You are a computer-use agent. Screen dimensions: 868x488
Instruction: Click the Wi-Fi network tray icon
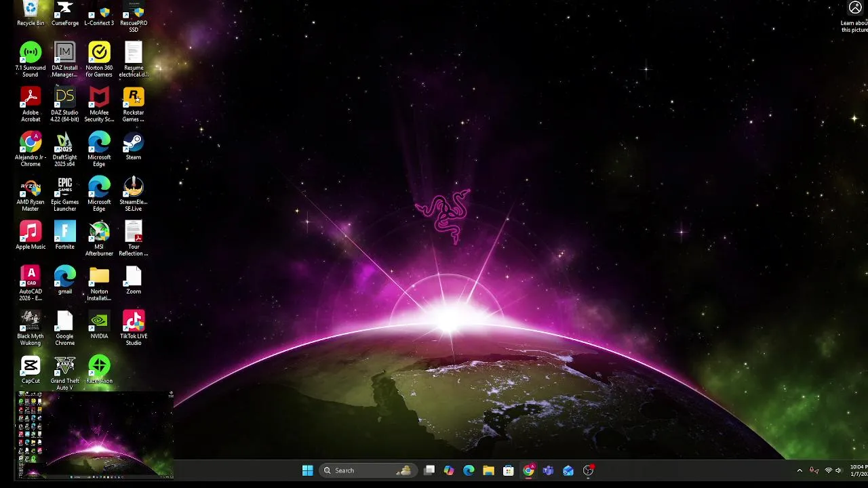coord(828,470)
